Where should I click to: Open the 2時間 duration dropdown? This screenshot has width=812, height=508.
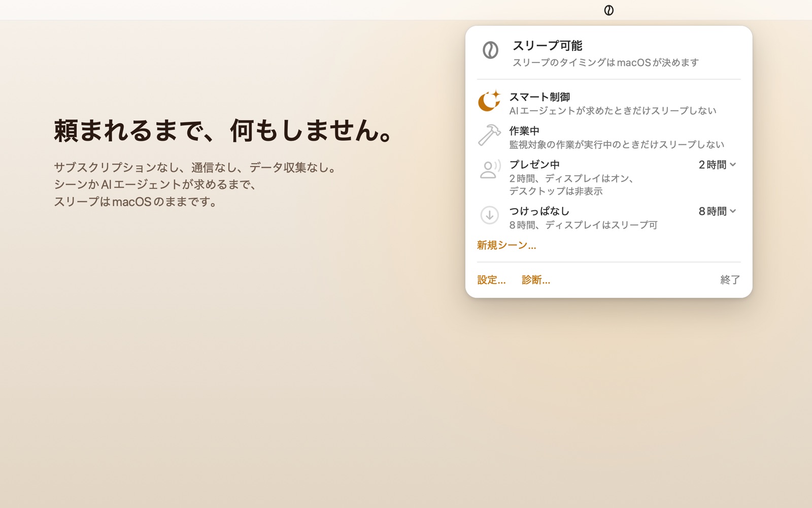717,165
